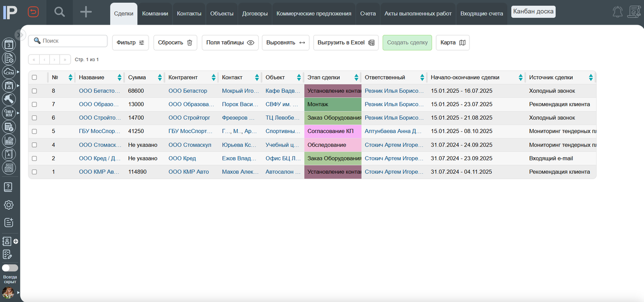This screenshot has width=644, height=302.
Task: Open the CRM cloud sidebar icon
Action: [9, 72]
